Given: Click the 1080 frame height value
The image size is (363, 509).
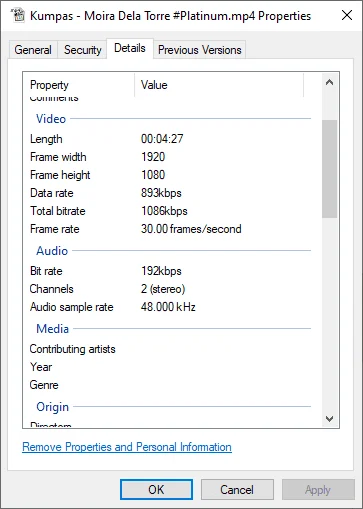Looking at the screenshot, I should tap(153, 175).
